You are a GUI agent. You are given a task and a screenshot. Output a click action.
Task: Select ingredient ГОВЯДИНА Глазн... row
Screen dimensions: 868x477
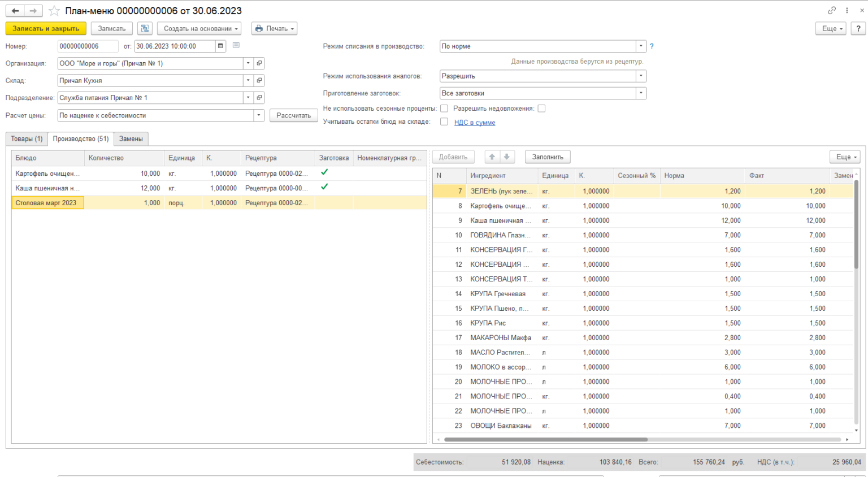[x=643, y=235]
